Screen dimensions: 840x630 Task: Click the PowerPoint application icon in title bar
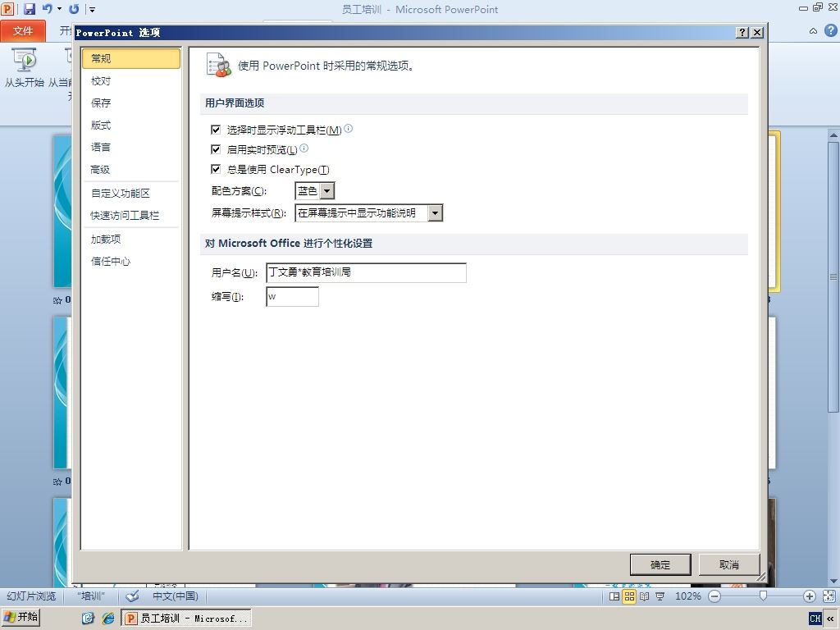point(7,8)
